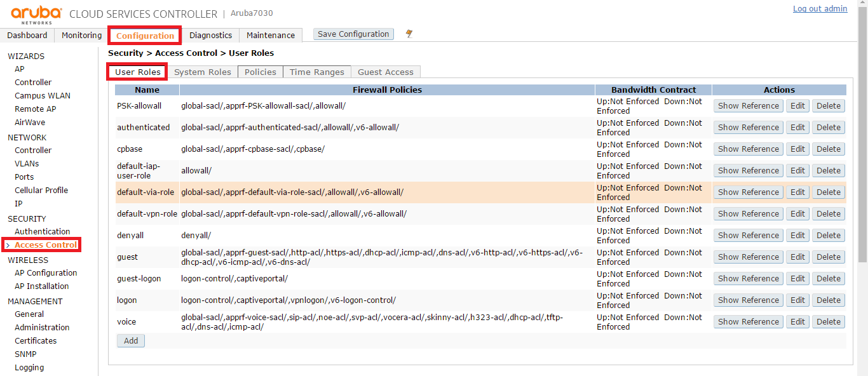Click the default-vpn-role name cell
This screenshot has width=868, height=376.
coord(147,213)
